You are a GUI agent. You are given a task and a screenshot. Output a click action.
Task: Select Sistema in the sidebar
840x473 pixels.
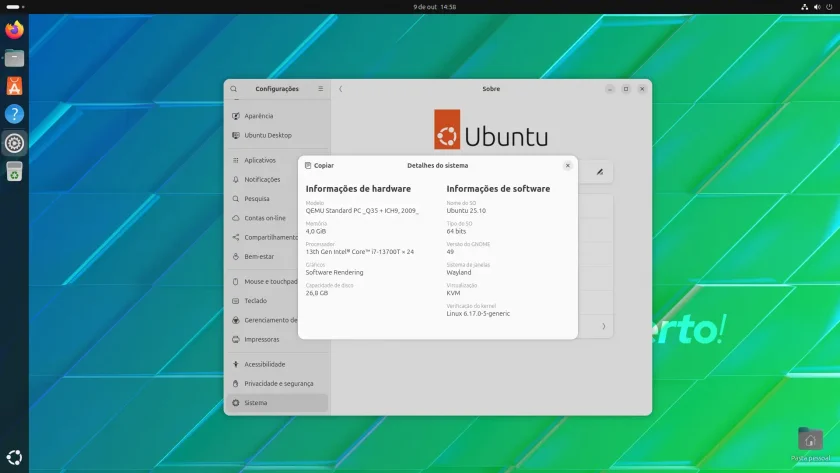pyautogui.click(x=277, y=403)
